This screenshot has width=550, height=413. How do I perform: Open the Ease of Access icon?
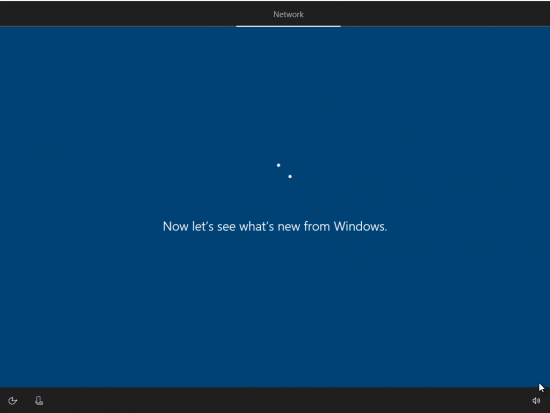(13, 401)
